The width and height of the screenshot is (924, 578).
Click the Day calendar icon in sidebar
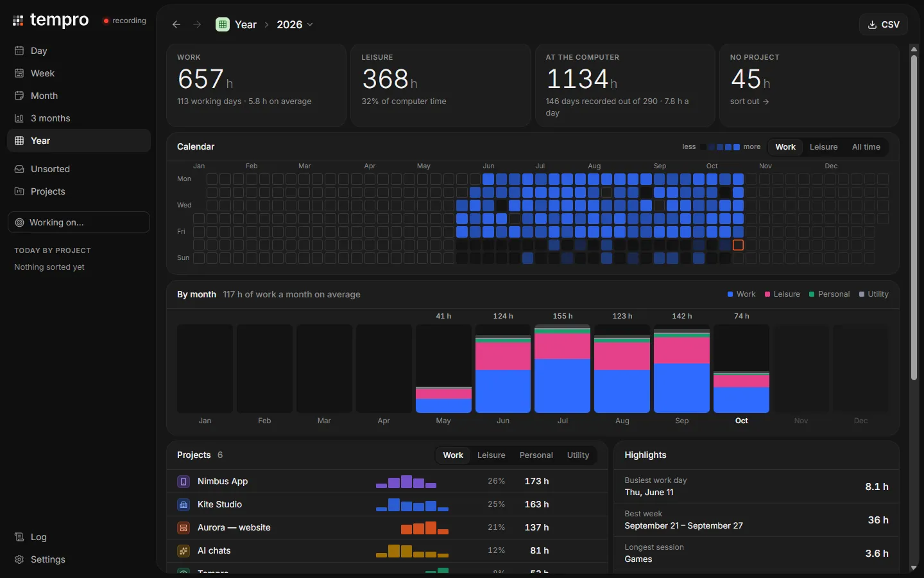pyautogui.click(x=19, y=51)
